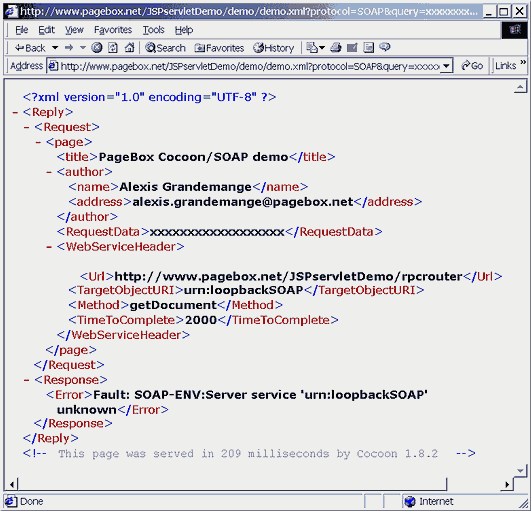Click the horizontal scroll left arrow
Screen dimensions: 531x511
[12, 484]
